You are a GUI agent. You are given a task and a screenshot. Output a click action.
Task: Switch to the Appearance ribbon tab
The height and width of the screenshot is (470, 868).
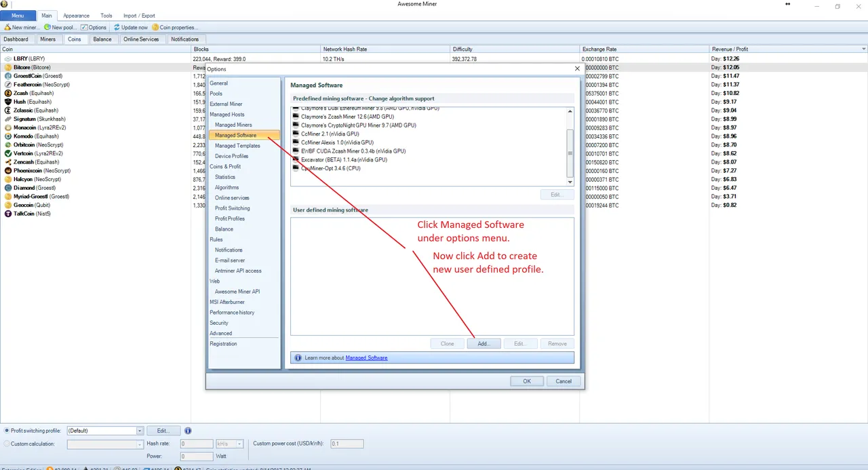click(x=77, y=16)
